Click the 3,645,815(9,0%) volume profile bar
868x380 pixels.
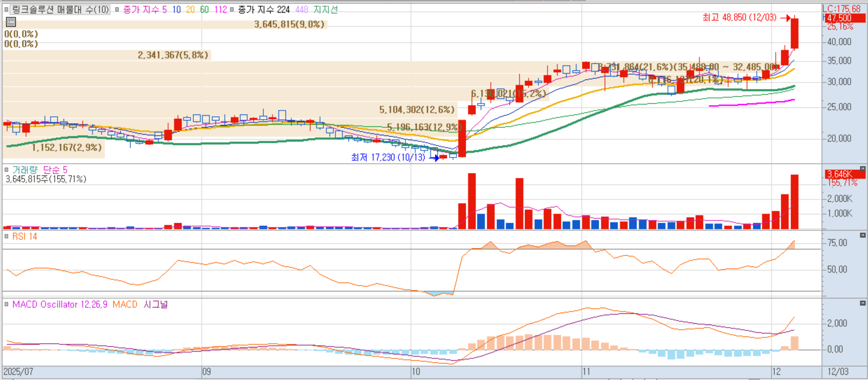[165, 24]
